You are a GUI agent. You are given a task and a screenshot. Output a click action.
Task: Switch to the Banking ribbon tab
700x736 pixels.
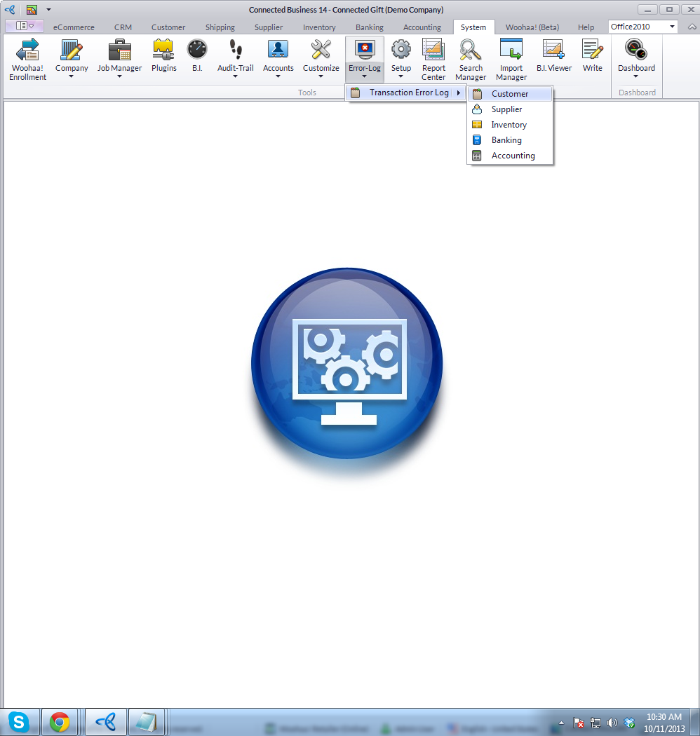(369, 27)
